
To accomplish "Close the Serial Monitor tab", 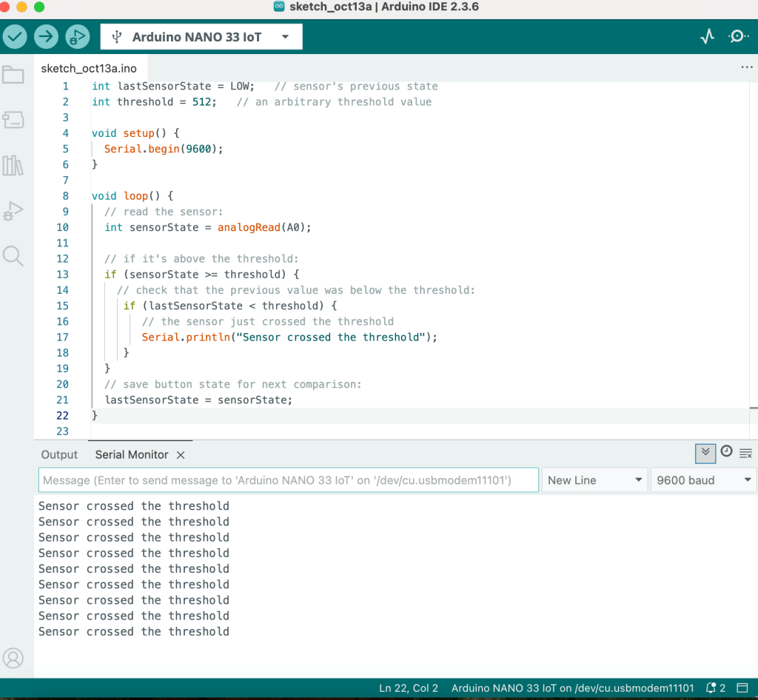I will click(181, 455).
